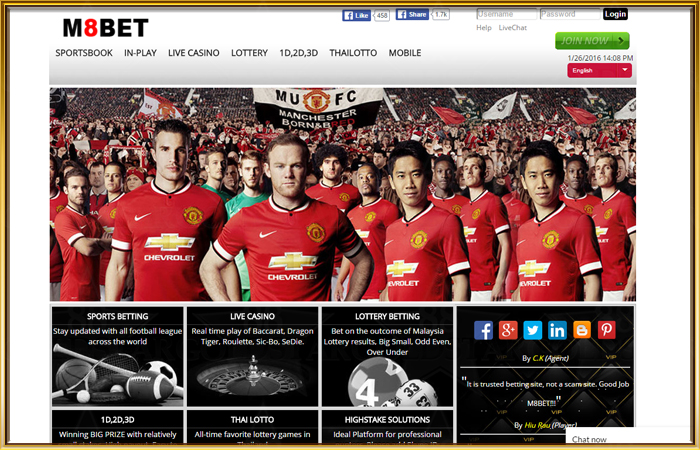Click the Facebook Share button
Viewport: 700px width, 450px height.
pyautogui.click(x=412, y=15)
